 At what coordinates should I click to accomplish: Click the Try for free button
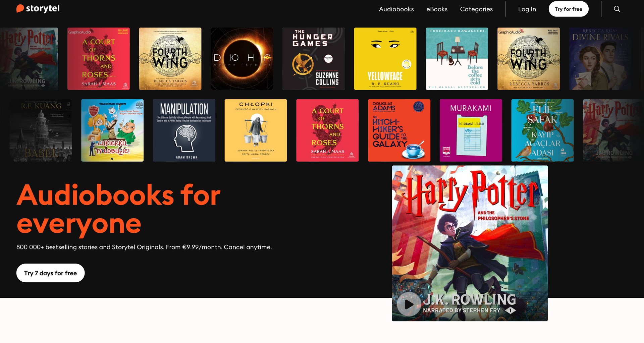point(568,9)
